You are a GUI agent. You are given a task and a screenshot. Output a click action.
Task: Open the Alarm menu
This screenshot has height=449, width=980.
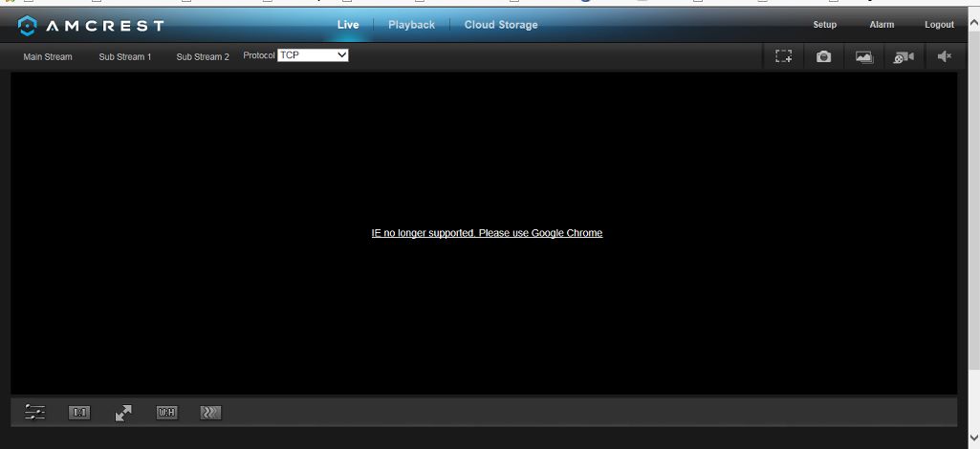click(x=882, y=25)
